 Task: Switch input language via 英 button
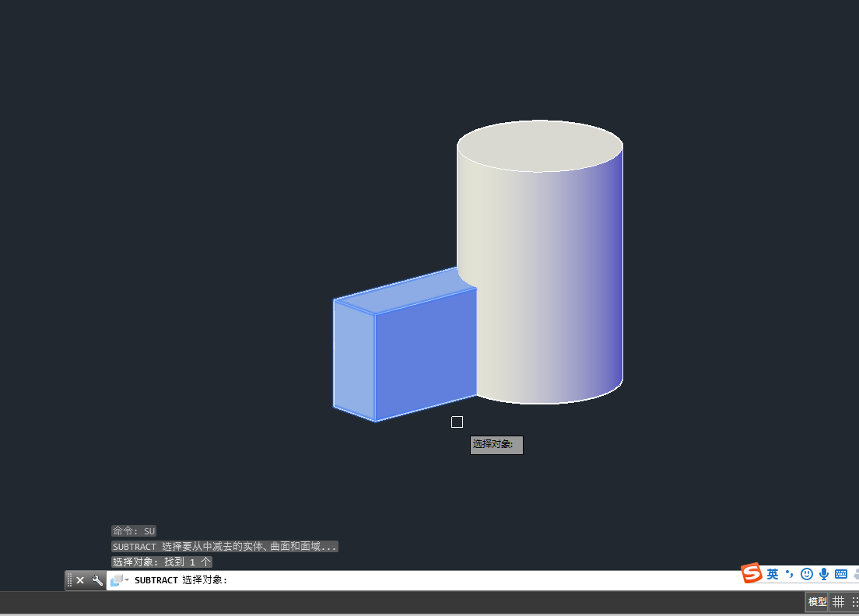tap(773, 574)
